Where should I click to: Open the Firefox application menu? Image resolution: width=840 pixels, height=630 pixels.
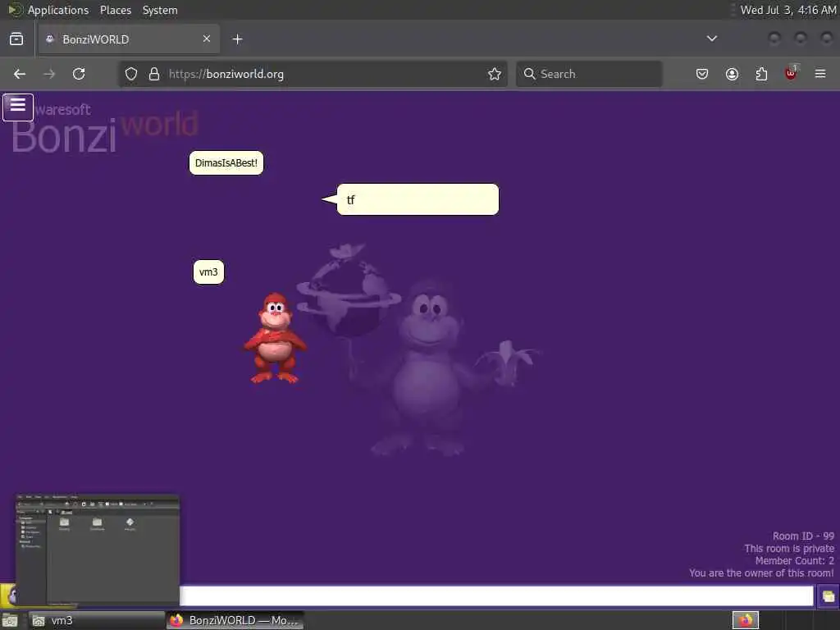pyautogui.click(x=820, y=74)
